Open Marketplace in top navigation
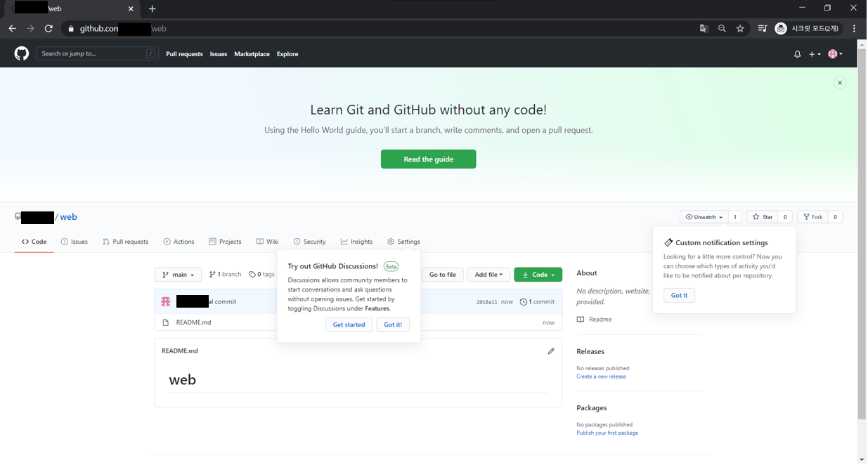The image size is (868, 465). (x=252, y=54)
